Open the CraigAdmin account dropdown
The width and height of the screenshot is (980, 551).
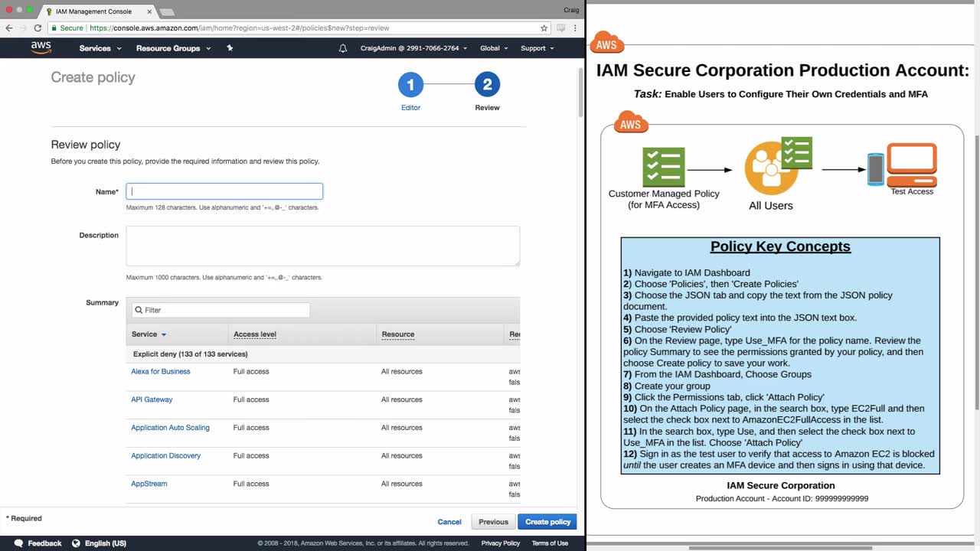click(x=414, y=48)
